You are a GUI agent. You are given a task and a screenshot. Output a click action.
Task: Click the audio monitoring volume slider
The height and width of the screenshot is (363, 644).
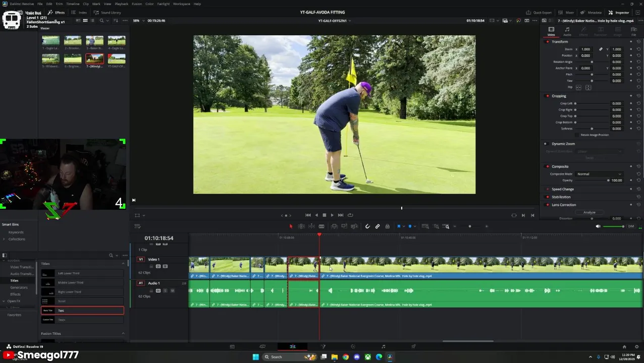614,226
